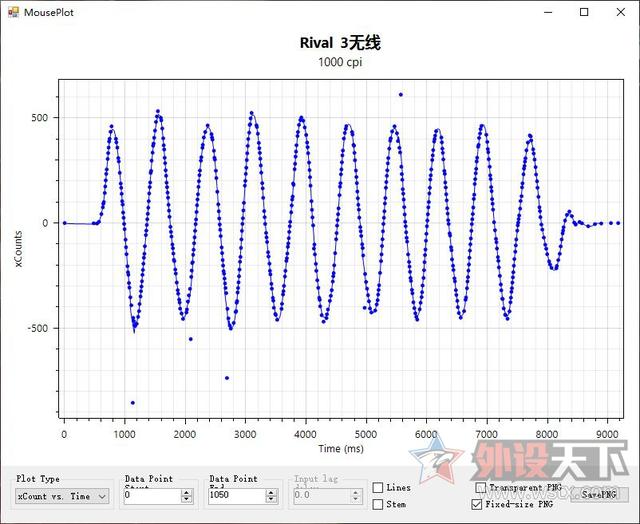Click the Data Point Start input field
Viewport: 640px width, 524px height.
click(152, 496)
